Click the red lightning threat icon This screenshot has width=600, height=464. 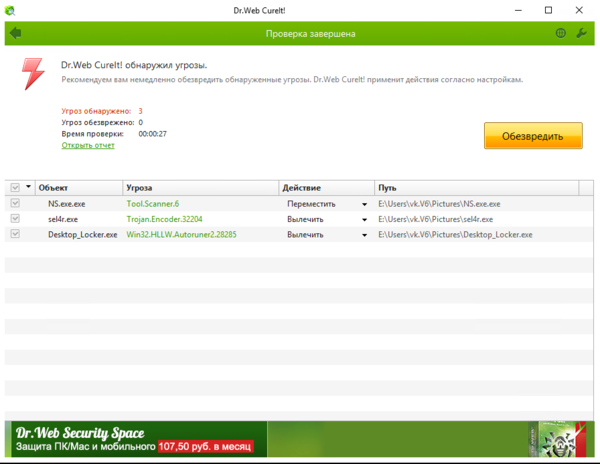pos(33,74)
